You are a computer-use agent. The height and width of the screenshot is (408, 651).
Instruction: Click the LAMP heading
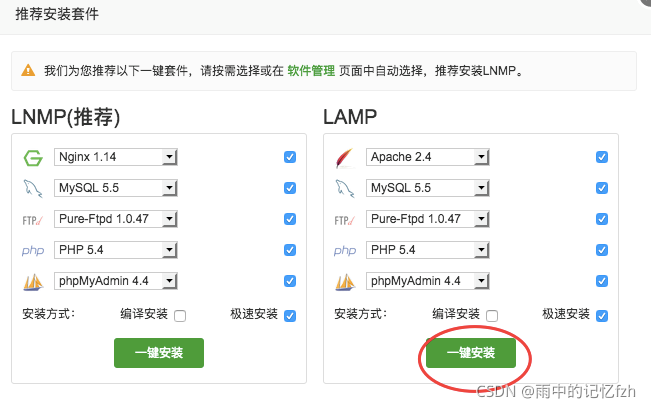click(350, 117)
